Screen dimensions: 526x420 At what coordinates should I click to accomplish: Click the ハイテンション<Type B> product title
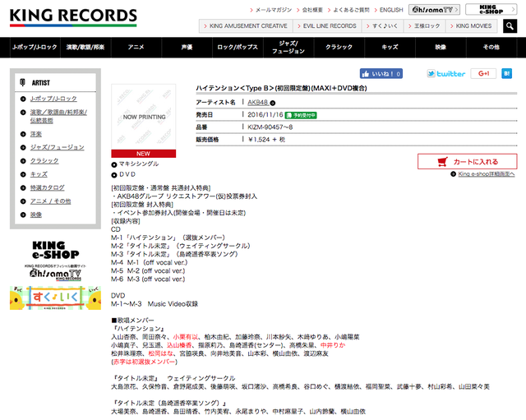click(x=281, y=88)
